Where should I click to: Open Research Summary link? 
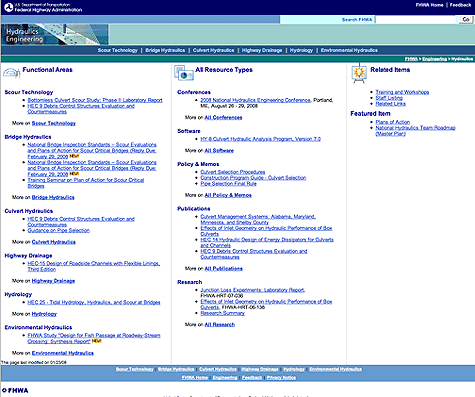pos(222,313)
